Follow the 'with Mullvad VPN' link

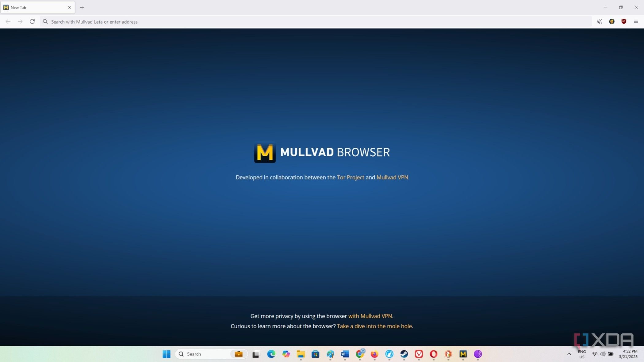coord(370,316)
